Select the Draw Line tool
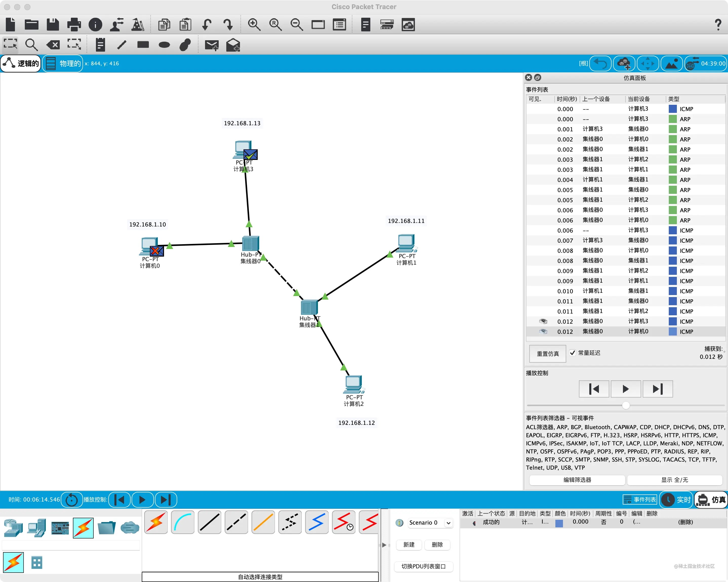728x582 pixels. 122,45
